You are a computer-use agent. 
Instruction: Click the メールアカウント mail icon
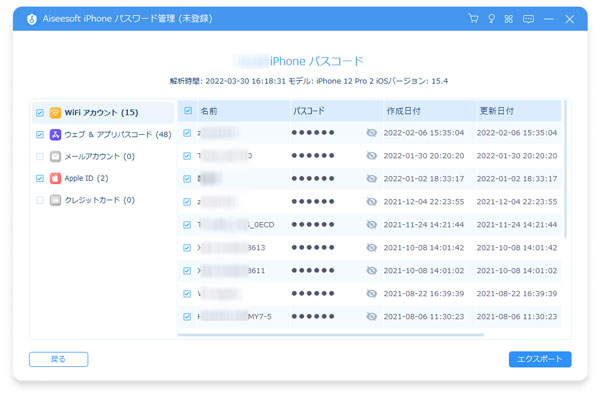click(55, 156)
